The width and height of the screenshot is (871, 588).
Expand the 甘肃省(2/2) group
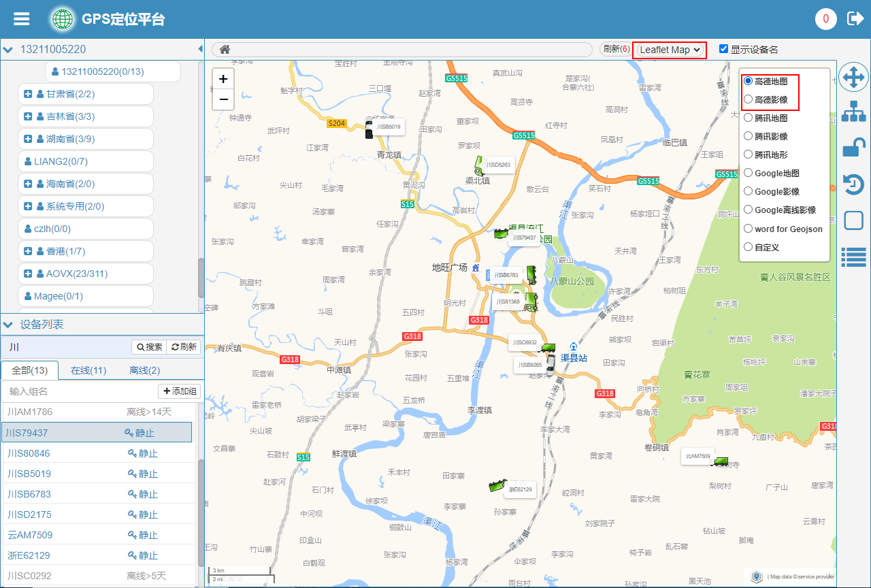point(28,94)
